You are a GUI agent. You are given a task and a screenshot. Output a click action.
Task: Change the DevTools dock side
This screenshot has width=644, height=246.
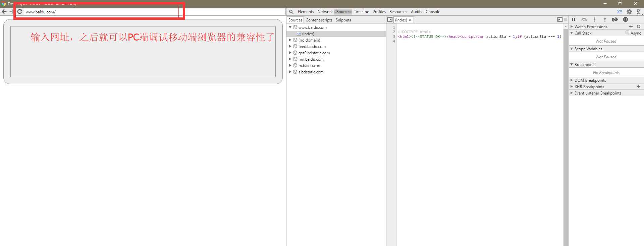tap(639, 12)
